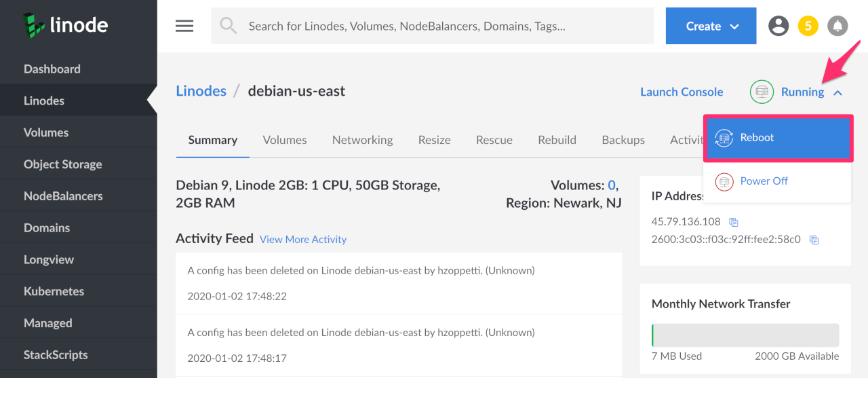Viewport: 868px width, 406px height.
Task: Click the Launch Console link
Action: click(x=682, y=92)
